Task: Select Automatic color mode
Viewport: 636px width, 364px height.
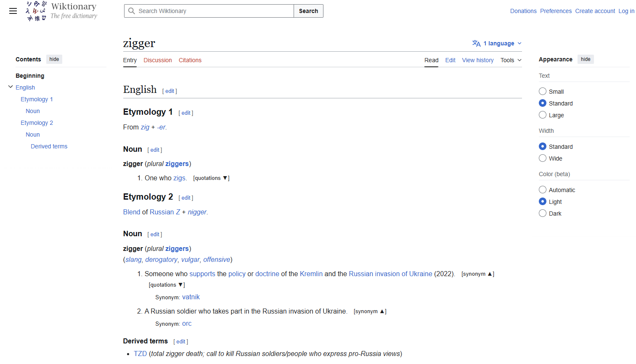Action: tap(543, 190)
